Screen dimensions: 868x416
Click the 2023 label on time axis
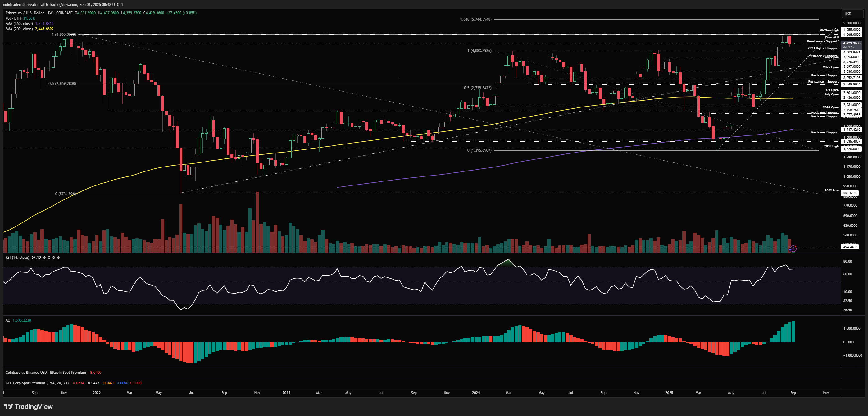[x=286, y=393]
